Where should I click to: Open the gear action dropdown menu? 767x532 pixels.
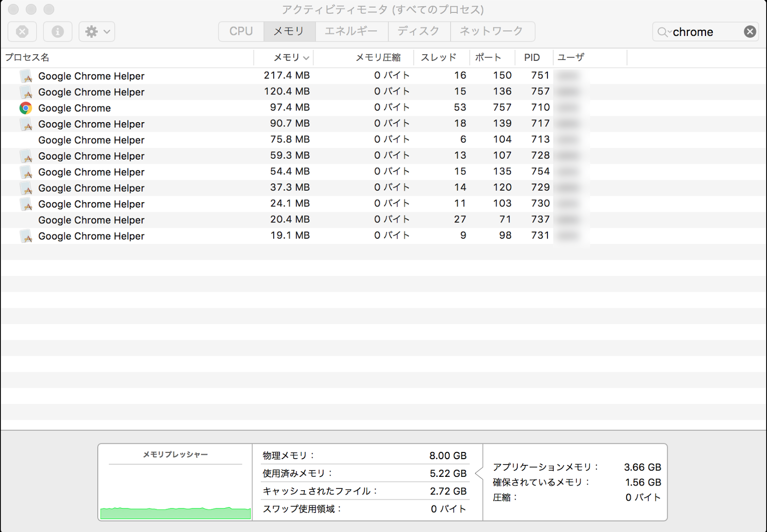[97, 32]
